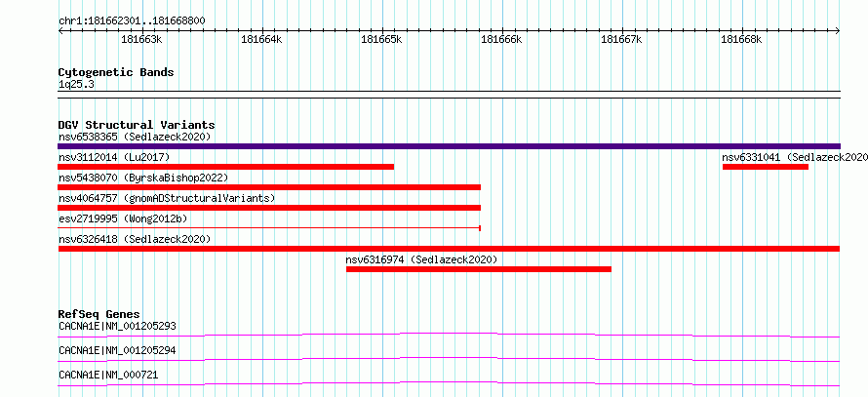The height and width of the screenshot is (397, 868).
Task: Click the 181667k ruler tick label
Action: click(621, 39)
